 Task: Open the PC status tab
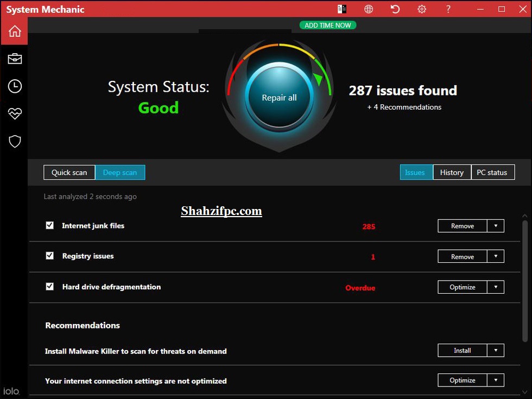pos(492,172)
